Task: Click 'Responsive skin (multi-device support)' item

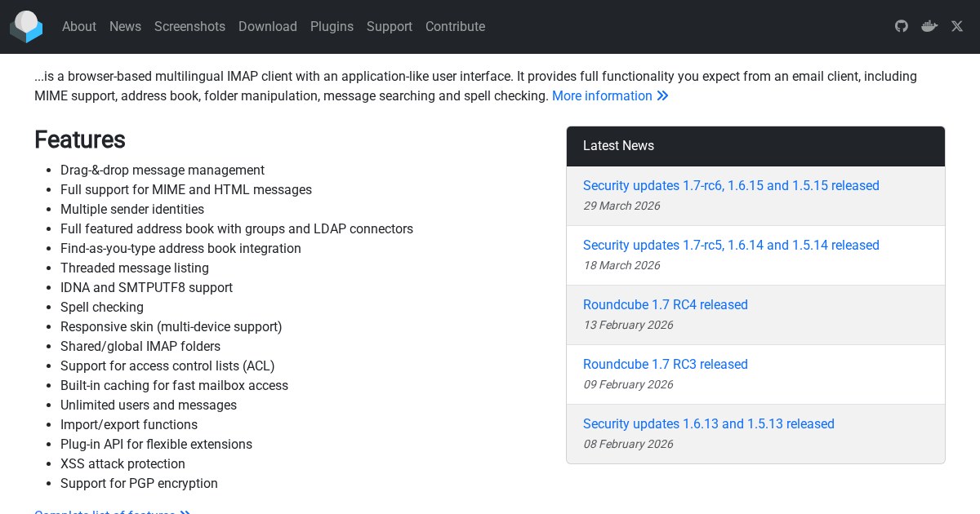Action: 171,327
